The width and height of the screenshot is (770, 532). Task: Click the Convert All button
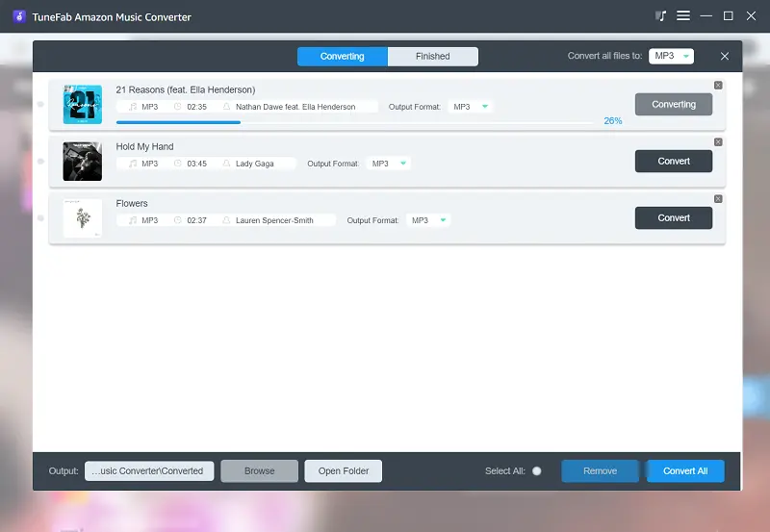(685, 471)
